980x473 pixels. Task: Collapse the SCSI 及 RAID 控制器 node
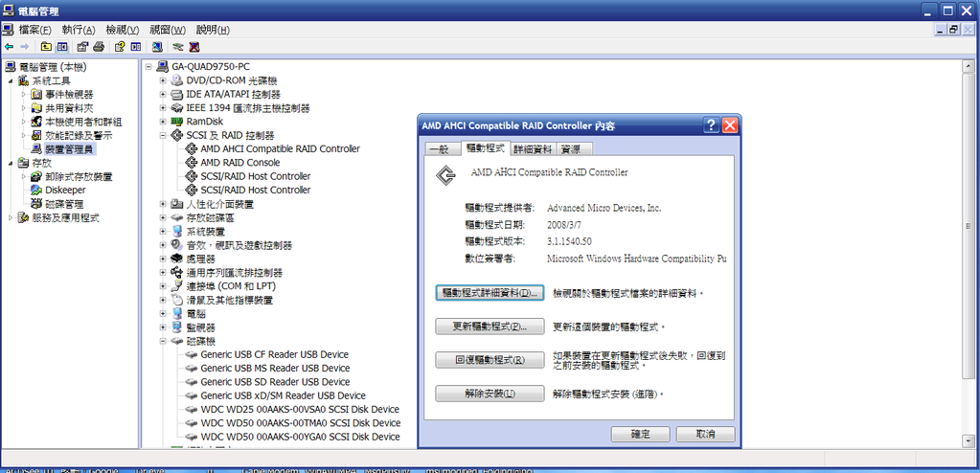(163, 136)
